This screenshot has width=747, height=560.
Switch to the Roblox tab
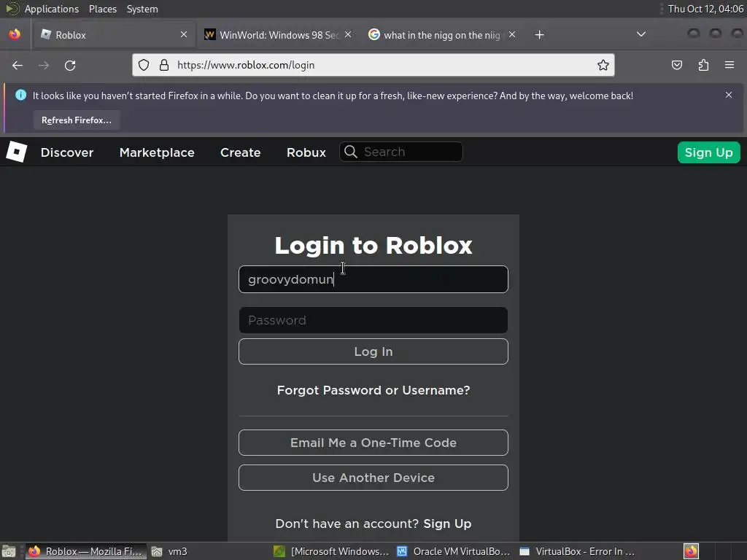pos(115,35)
